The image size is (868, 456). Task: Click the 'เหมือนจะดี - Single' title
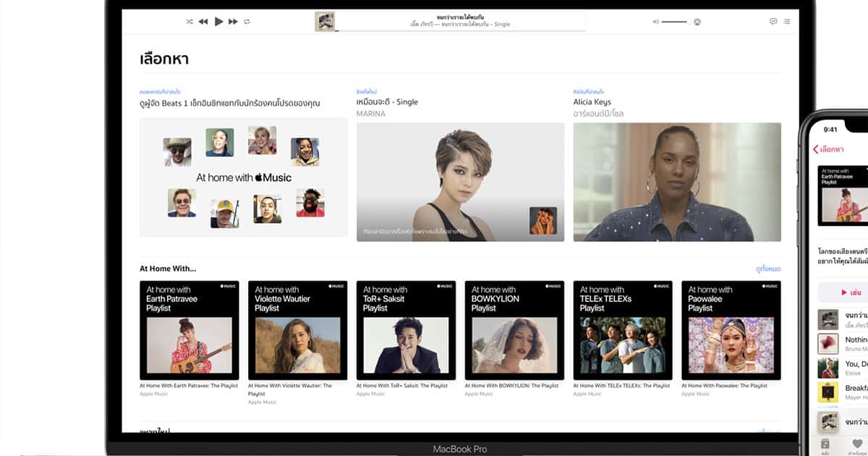pyautogui.click(x=387, y=102)
